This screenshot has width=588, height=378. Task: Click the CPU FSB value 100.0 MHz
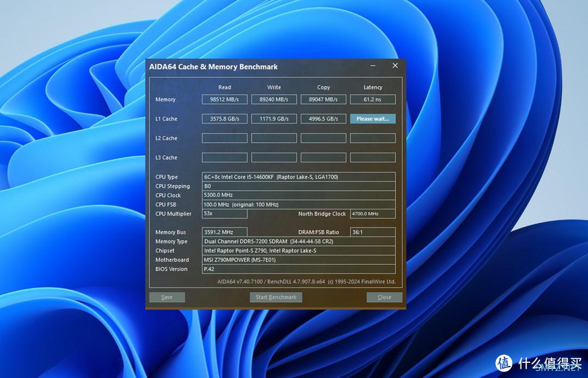[298, 204]
